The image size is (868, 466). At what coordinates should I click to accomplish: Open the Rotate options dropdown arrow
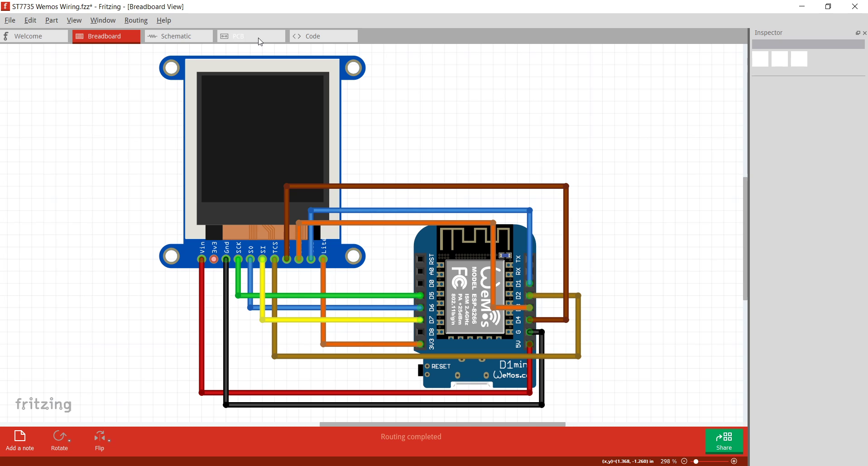(69, 441)
